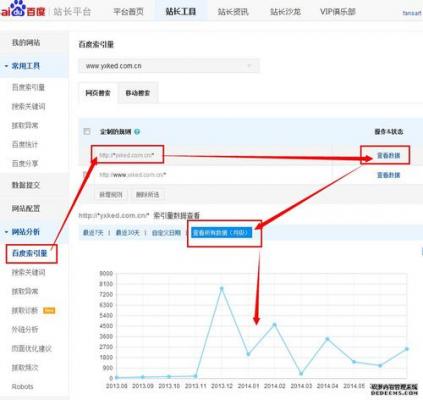423x400 pixels.
Task: Click the 百度索引量 page heading
Action: click(x=96, y=44)
